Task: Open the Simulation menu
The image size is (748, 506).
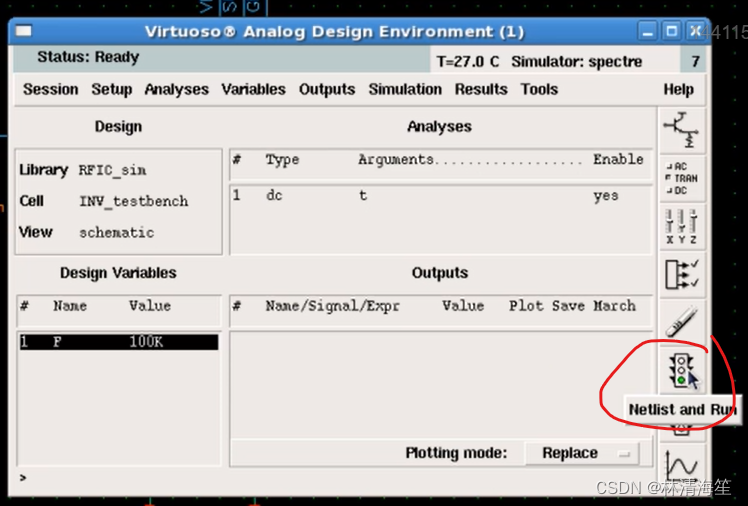Action: [x=405, y=89]
